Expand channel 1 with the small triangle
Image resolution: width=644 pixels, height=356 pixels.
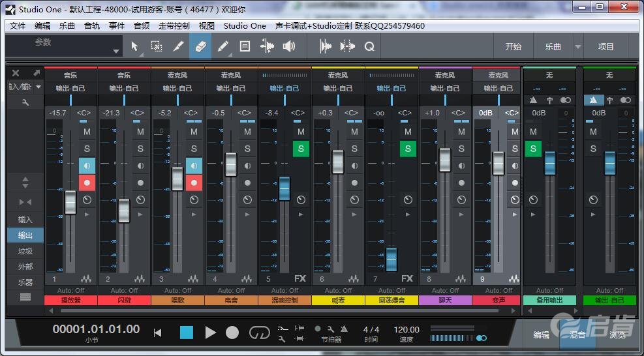(x=87, y=215)
